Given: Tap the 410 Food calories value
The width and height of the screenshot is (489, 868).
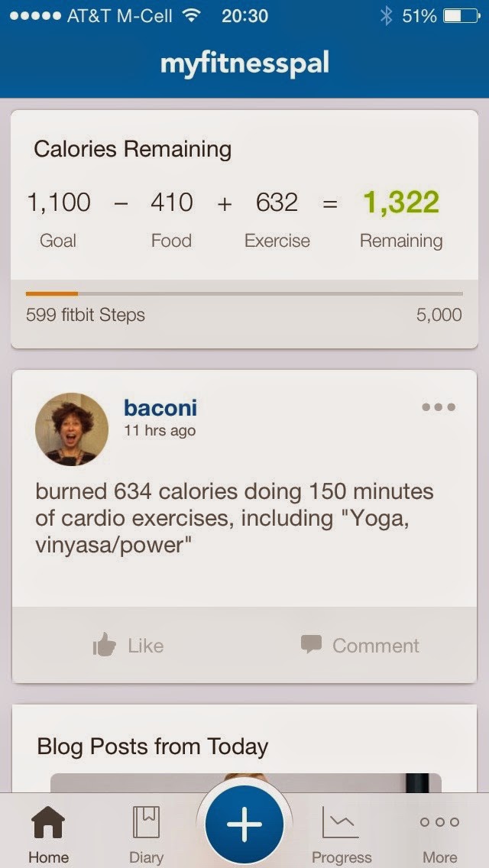Looking at the screenshot, I should 171,202.
